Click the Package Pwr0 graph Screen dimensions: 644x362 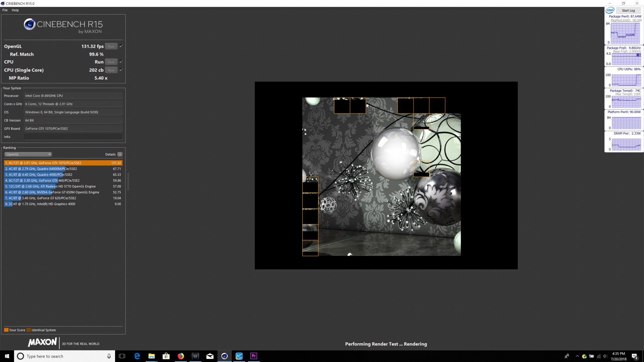[x=625, y=33]
